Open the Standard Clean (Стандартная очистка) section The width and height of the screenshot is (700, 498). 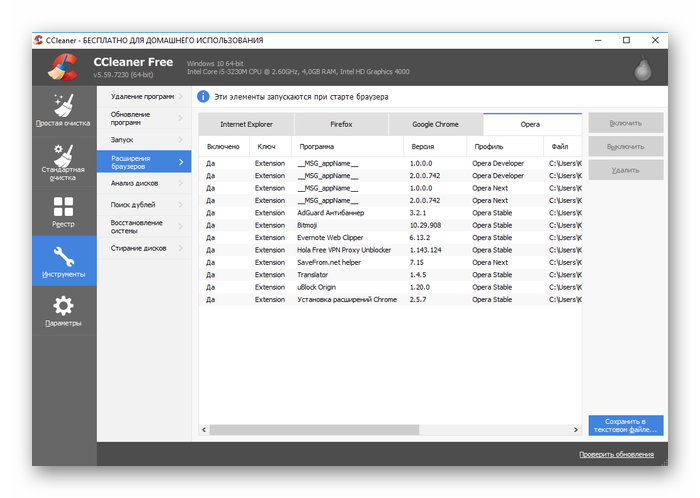coord(63,162)
